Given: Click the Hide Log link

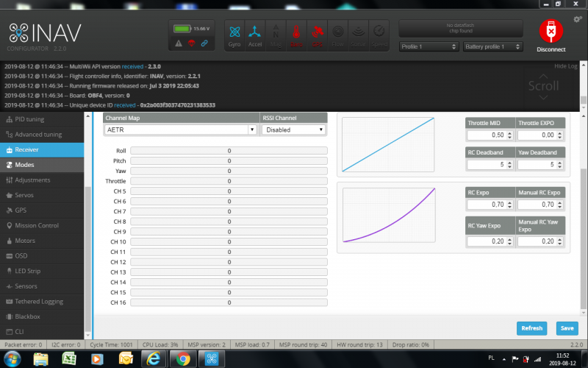Looking at the screenshot, I should coord(566,66).
